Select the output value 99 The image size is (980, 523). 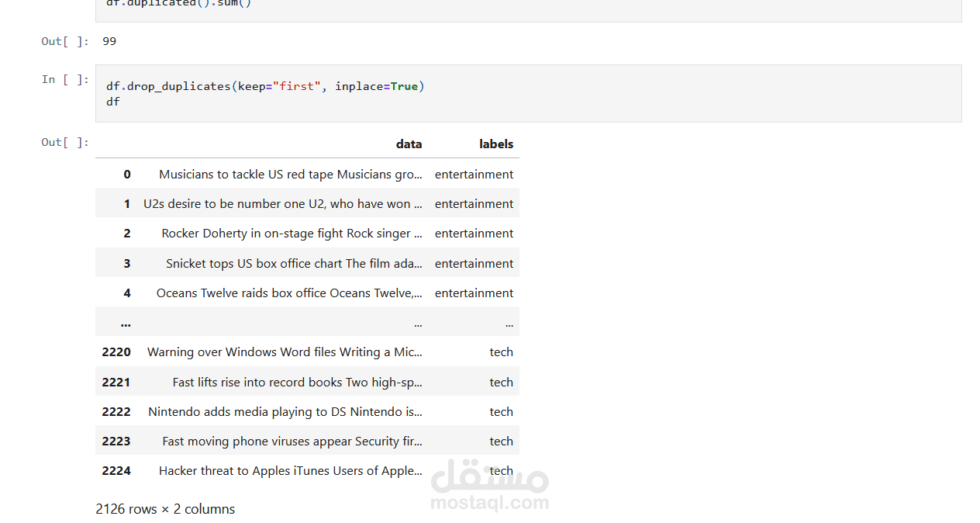[x=109, y=41]
